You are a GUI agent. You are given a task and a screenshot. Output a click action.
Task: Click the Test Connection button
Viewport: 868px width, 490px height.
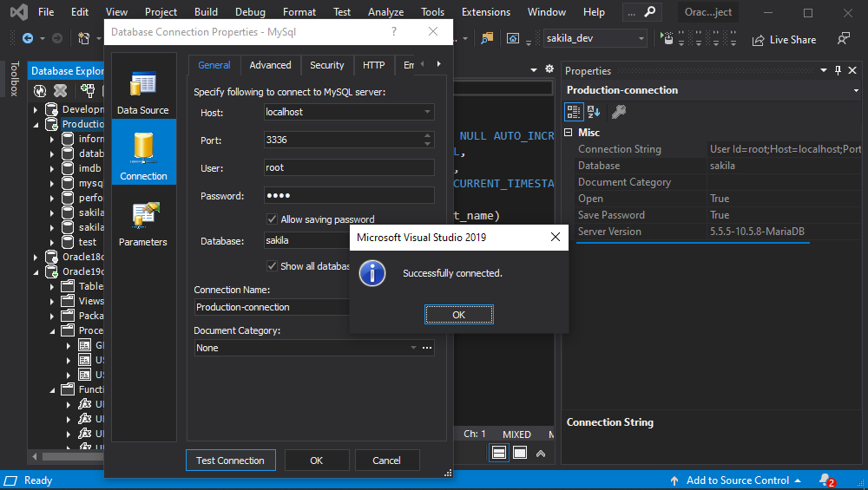coord(230,461)
